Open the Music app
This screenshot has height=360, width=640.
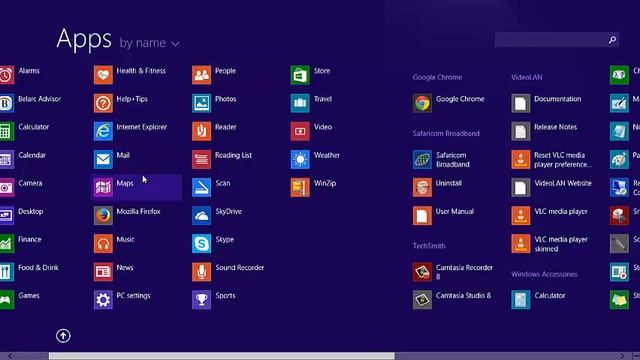(x=114, y=244)
